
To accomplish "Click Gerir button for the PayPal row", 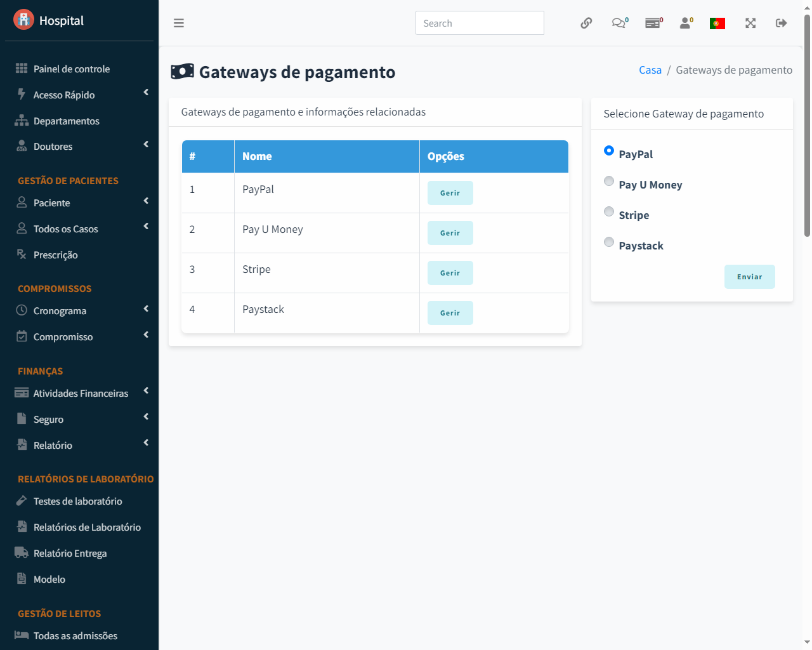I will [x=450, y=193].
